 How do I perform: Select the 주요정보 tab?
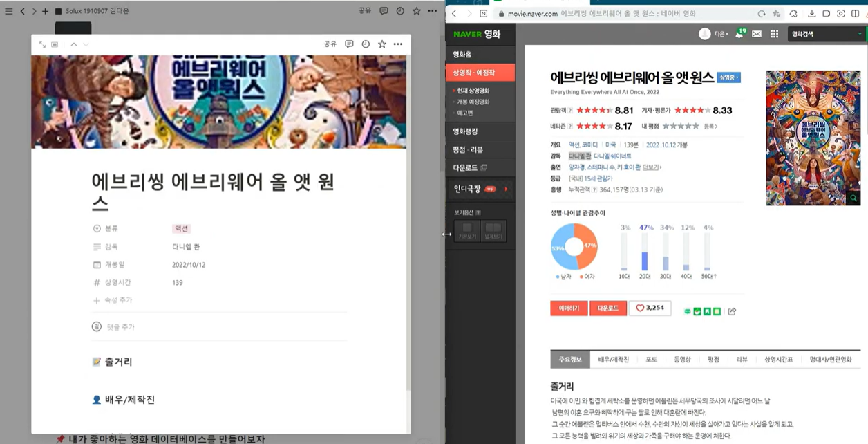pyautogui.click(x=570, y=360)
